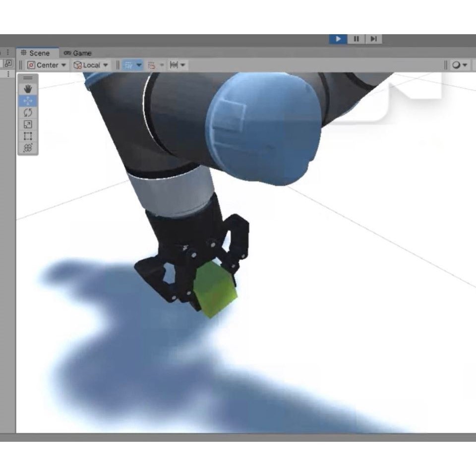476x476 pixels.
Task: Click the Step frame button
Action: (373, 39)
